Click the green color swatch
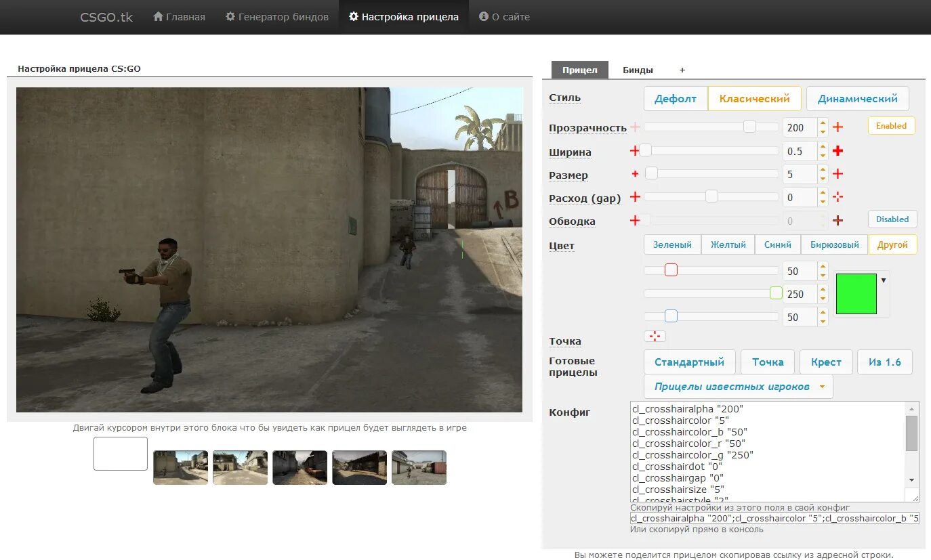The image size is (931, 560). coord(856,293)
